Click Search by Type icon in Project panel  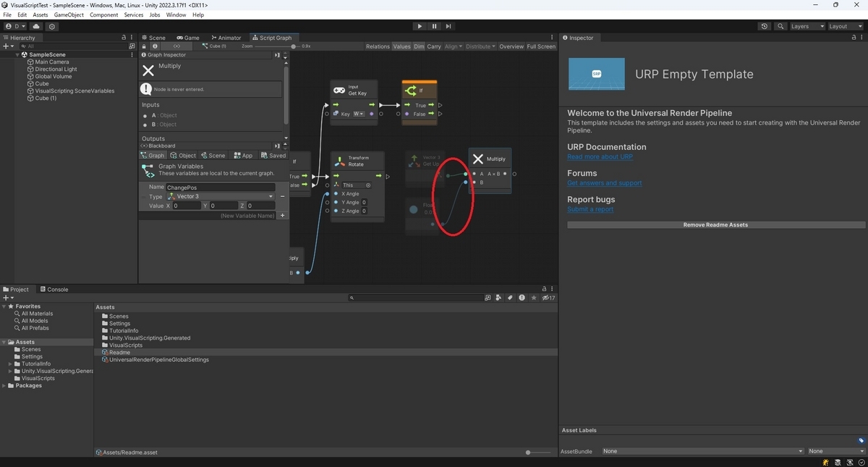pyautogui.click(x=498, y=298)
